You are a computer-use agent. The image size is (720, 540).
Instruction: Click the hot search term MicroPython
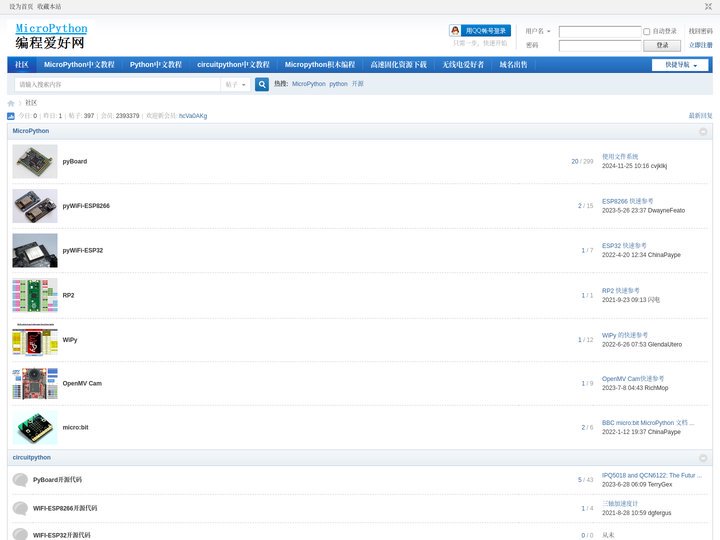point(309,84)
